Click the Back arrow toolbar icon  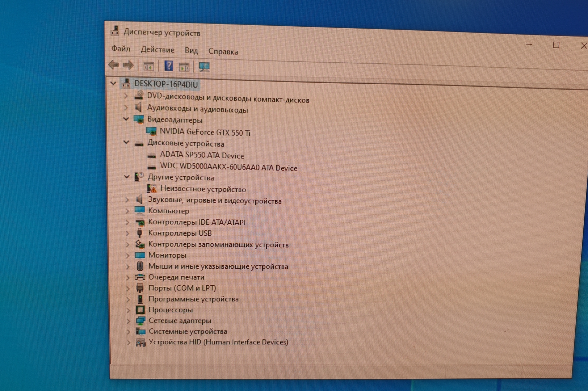pyautogui.click(x=114, y=65)
